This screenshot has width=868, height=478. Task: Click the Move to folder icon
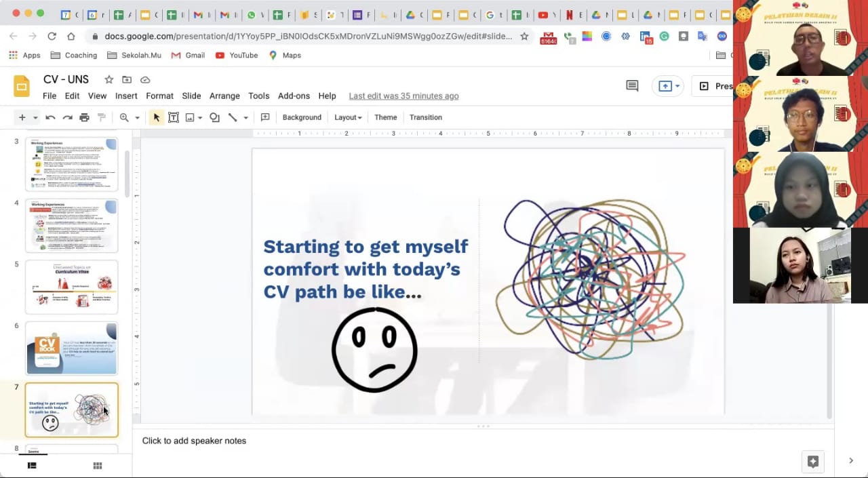coord(127,80)
